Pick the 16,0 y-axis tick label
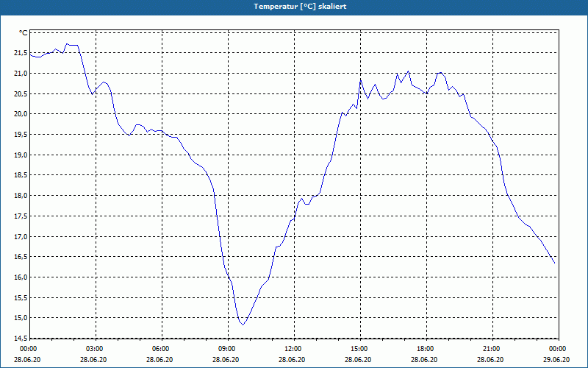The image size is (588, 368). (x=21, y=277)
